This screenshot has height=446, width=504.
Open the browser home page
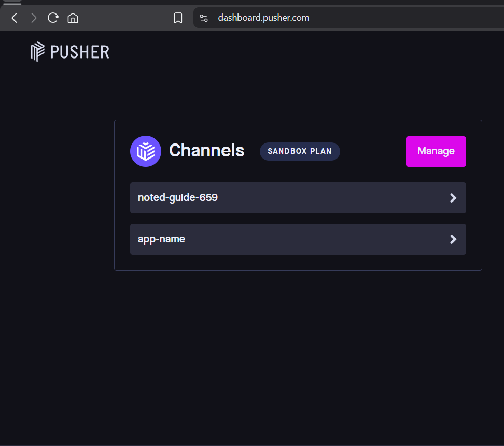click(73, 18)
